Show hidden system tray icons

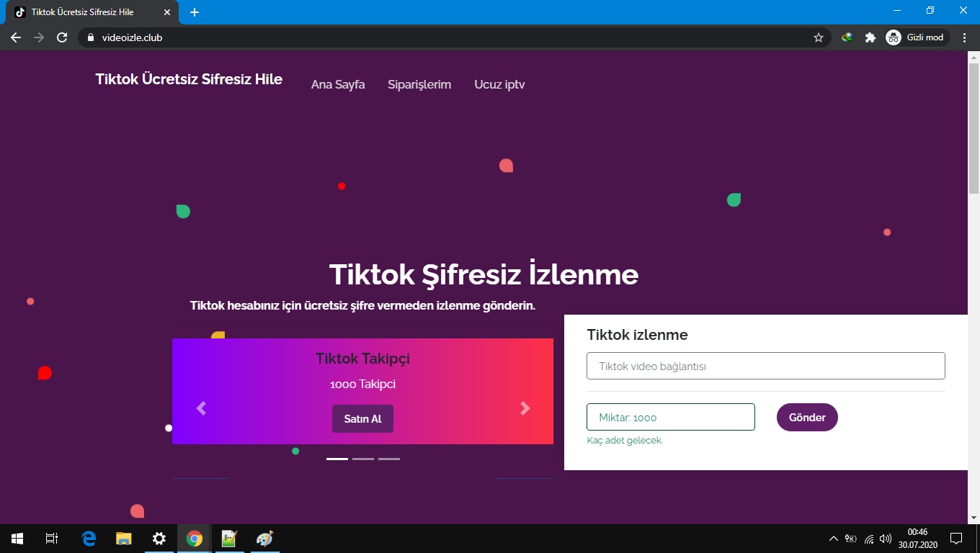(x=834, y=539)
